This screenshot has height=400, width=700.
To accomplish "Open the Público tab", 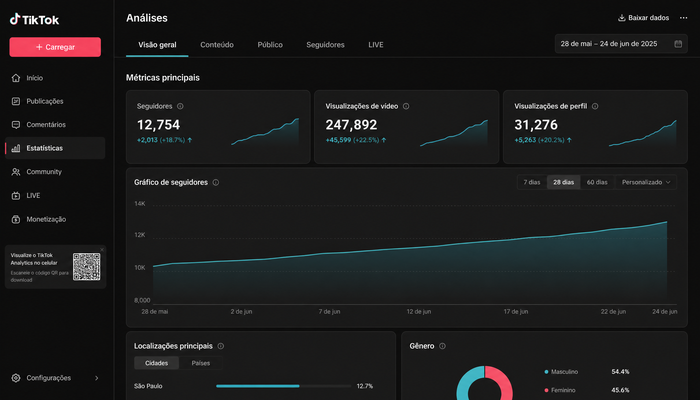I will tap(270, 45).
